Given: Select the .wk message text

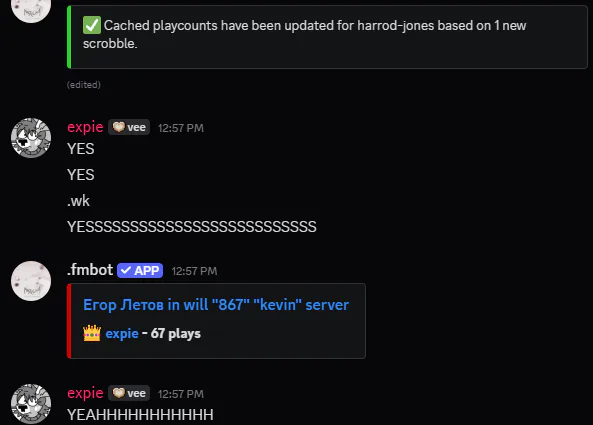Looking at the screenshot, I should pyautogui.click(x=79, y=201).
